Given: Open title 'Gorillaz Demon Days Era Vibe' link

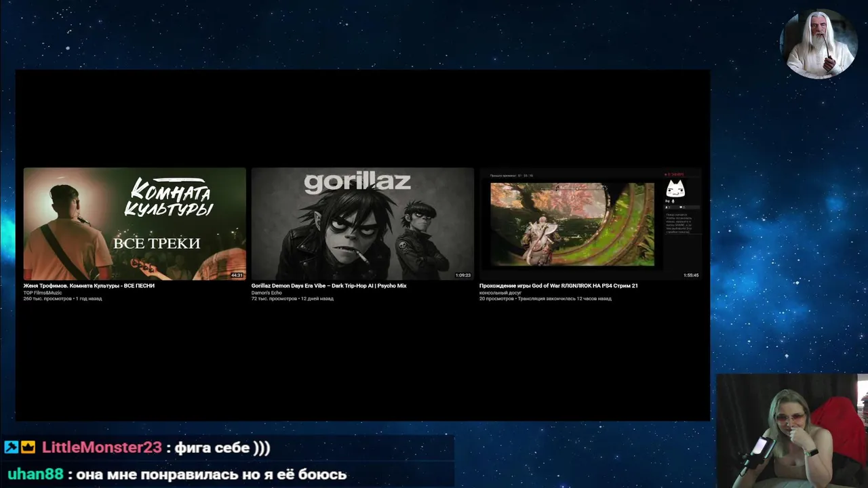Looking at the screenshot, I should (x=329, y=286).
